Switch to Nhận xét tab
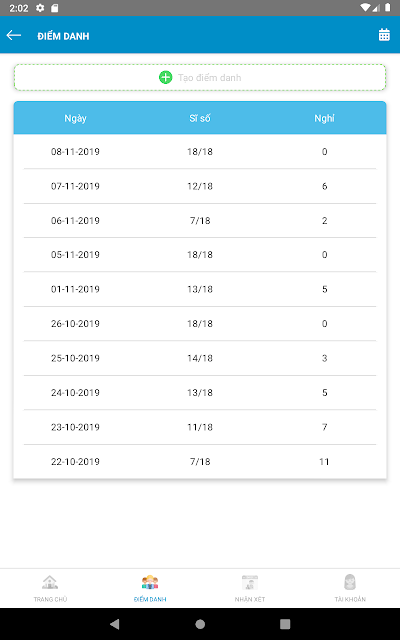400x640 pixels. point(250,588)
